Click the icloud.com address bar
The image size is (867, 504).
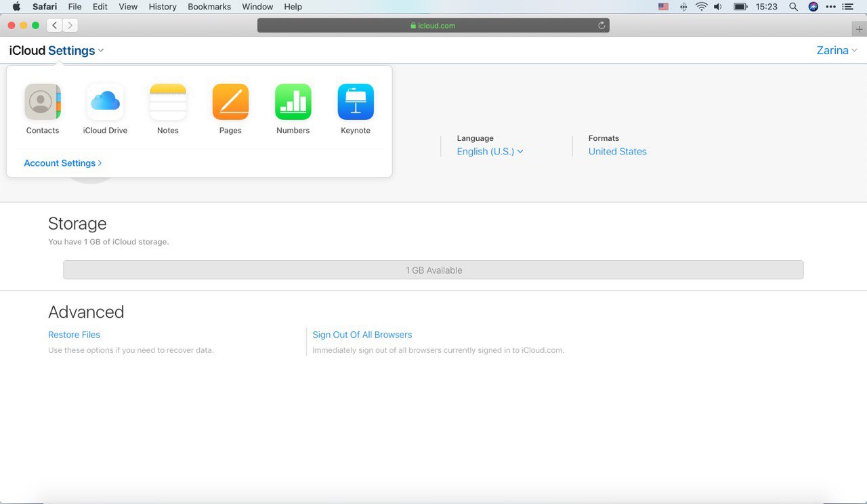coord(433,26)
